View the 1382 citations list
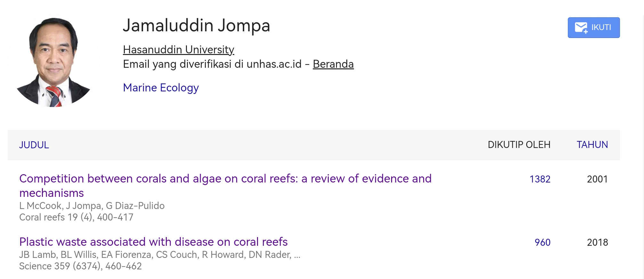The height and width of the screenshot is (279, 644). (540, 179)
